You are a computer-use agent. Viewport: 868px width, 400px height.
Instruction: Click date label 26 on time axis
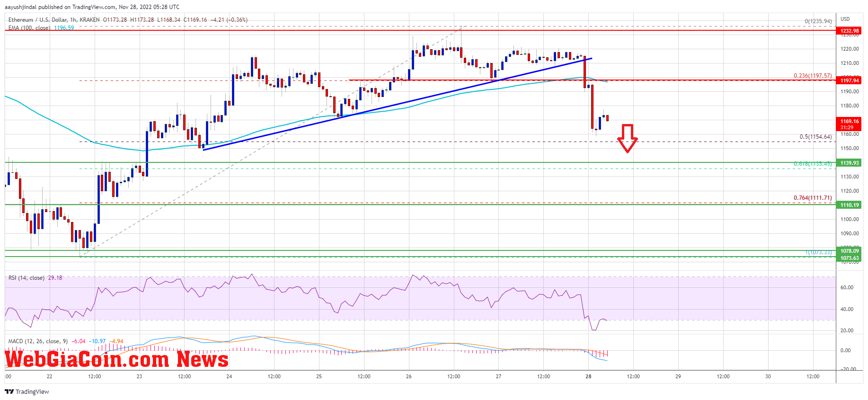(409, 376)
